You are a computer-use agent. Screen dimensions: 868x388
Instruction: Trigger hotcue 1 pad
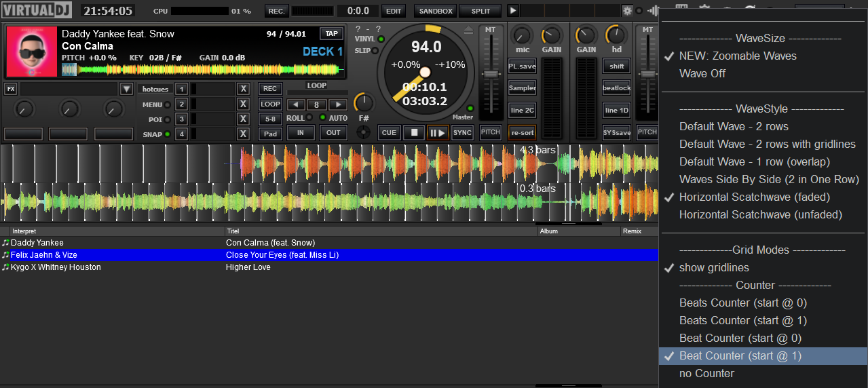(181, 89)
